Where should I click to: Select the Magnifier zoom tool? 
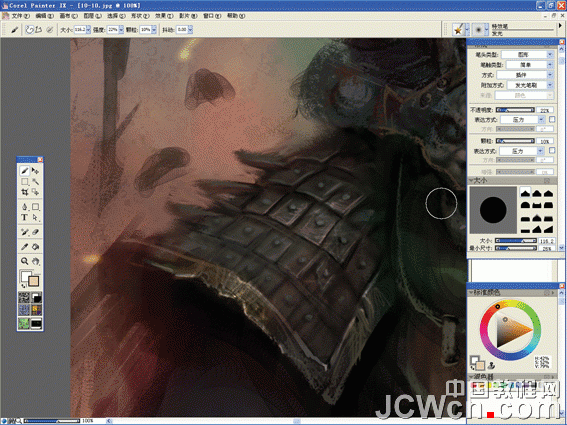pos(25,261)
